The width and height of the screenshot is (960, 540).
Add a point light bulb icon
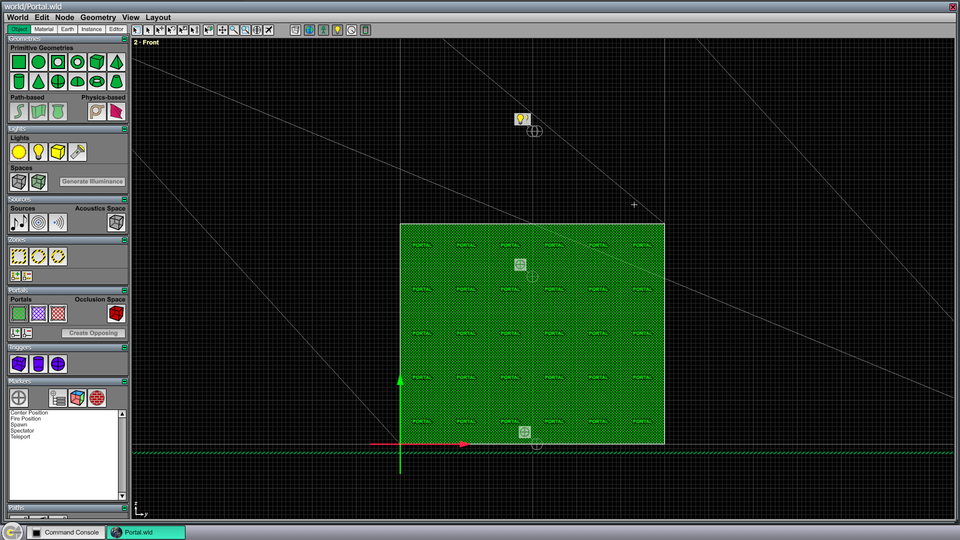39,152
